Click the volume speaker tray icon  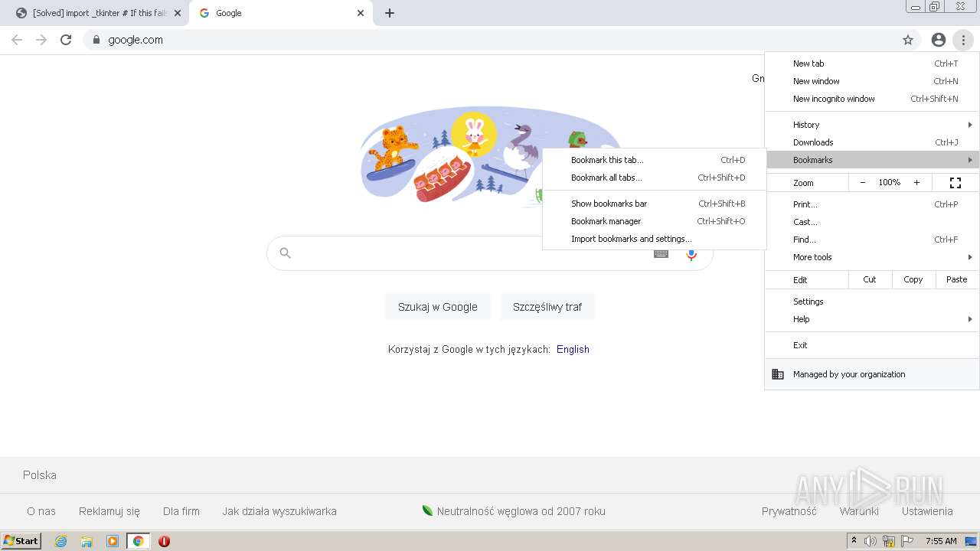point(871,541)
